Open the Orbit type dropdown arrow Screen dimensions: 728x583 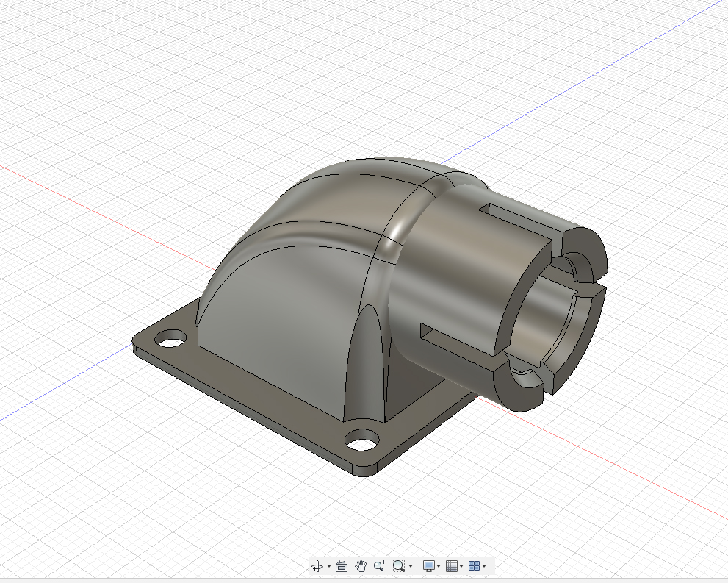click(x=328, y=566)
